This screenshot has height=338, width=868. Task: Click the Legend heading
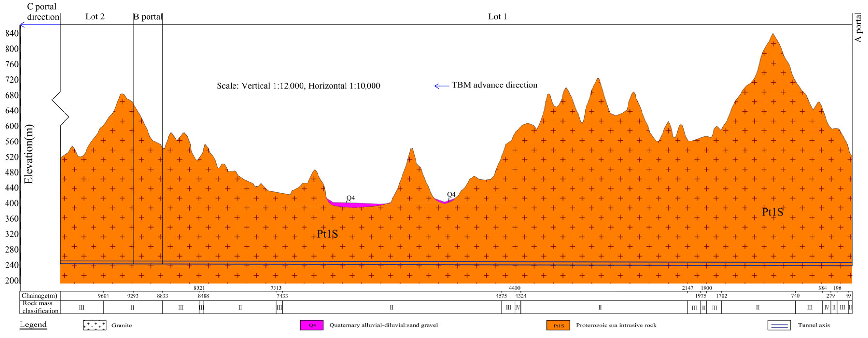33,324
